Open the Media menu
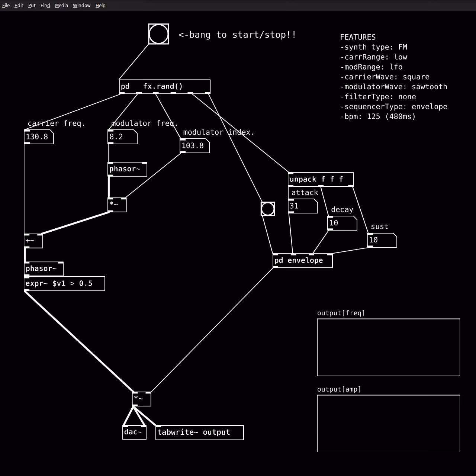 coord(61,6)
